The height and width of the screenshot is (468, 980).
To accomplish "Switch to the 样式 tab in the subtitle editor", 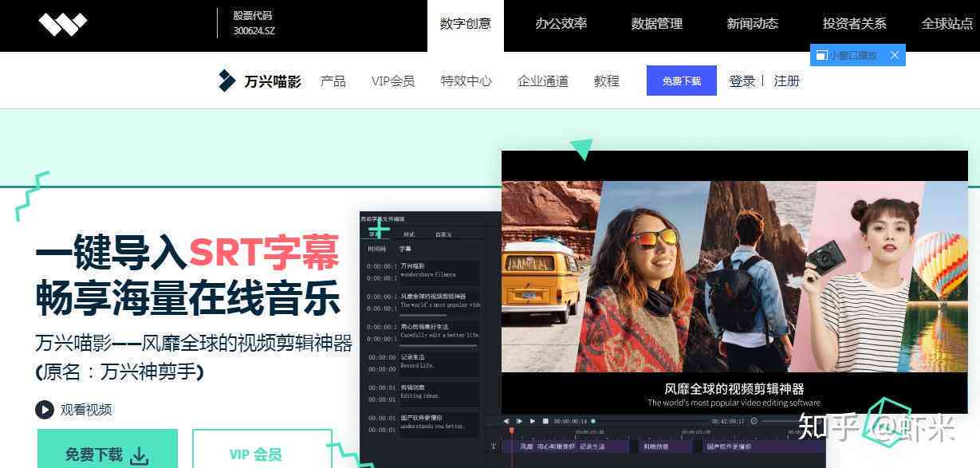I will point(409,234).
